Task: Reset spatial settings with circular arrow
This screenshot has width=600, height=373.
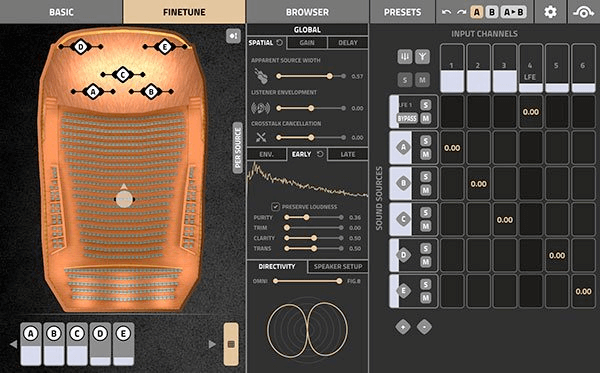Action: coord(280,42)
